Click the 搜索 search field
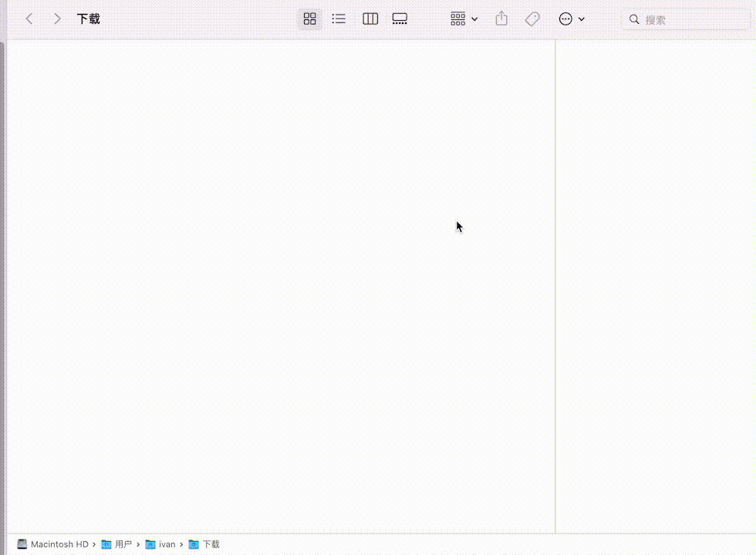Viewport: 756px width, 555px height. tap(687, 20)
